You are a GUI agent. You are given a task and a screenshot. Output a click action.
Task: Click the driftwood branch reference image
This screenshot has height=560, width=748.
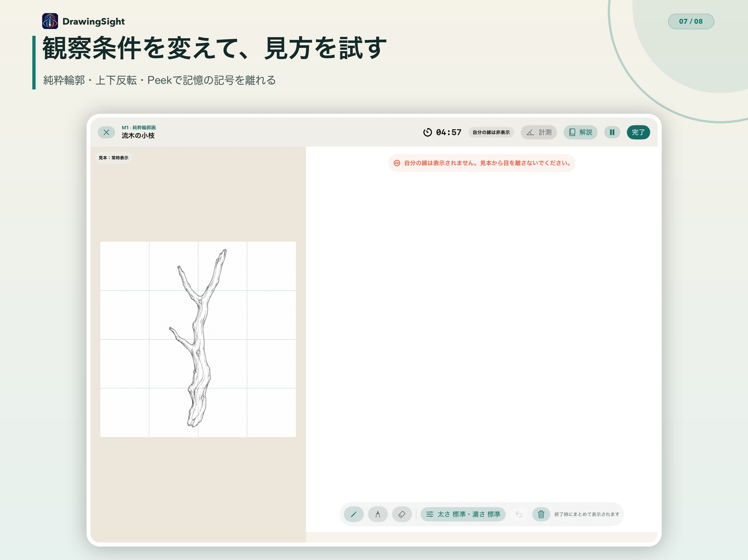click(x=198, y=339)
